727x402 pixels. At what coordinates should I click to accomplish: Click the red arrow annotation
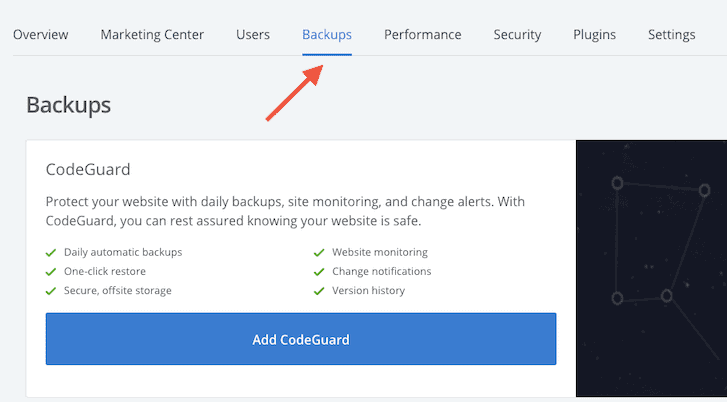coord(294,93)
